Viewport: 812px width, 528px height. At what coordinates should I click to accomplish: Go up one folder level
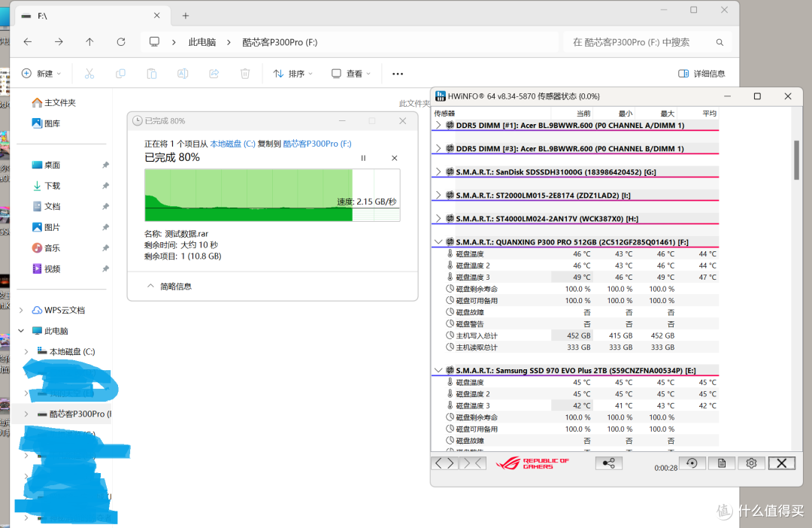[89, 42]
